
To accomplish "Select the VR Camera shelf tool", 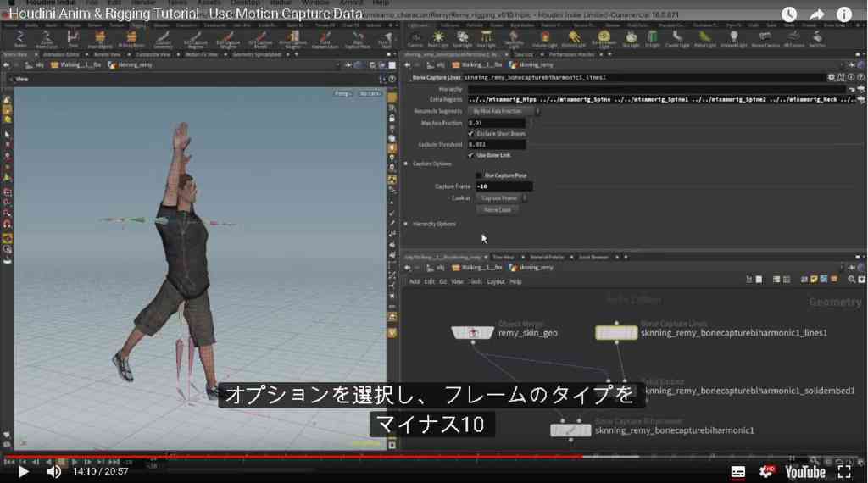I will click(793, 39).
